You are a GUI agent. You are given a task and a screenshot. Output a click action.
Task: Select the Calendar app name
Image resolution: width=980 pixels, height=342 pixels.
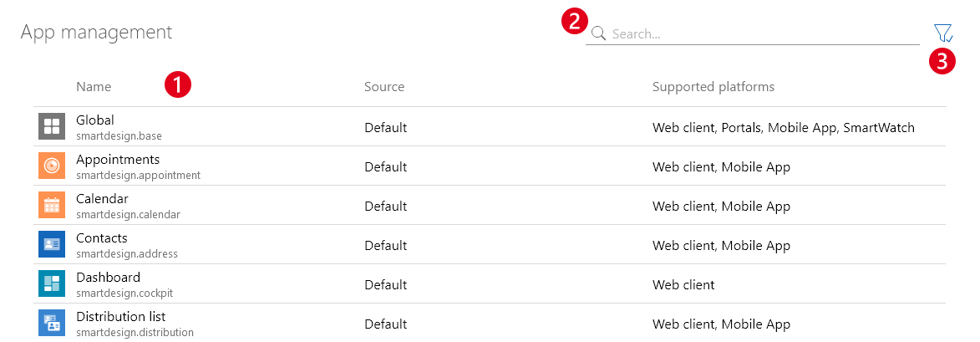pos(102,199)
